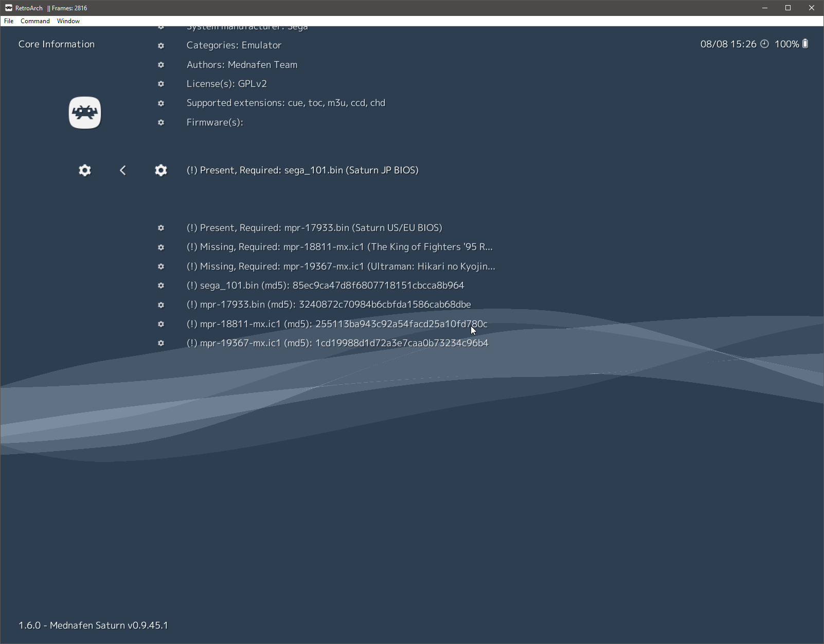Screen dimensions: 824x644
Task: Open the Window menu
Action: tap(68, 21)
